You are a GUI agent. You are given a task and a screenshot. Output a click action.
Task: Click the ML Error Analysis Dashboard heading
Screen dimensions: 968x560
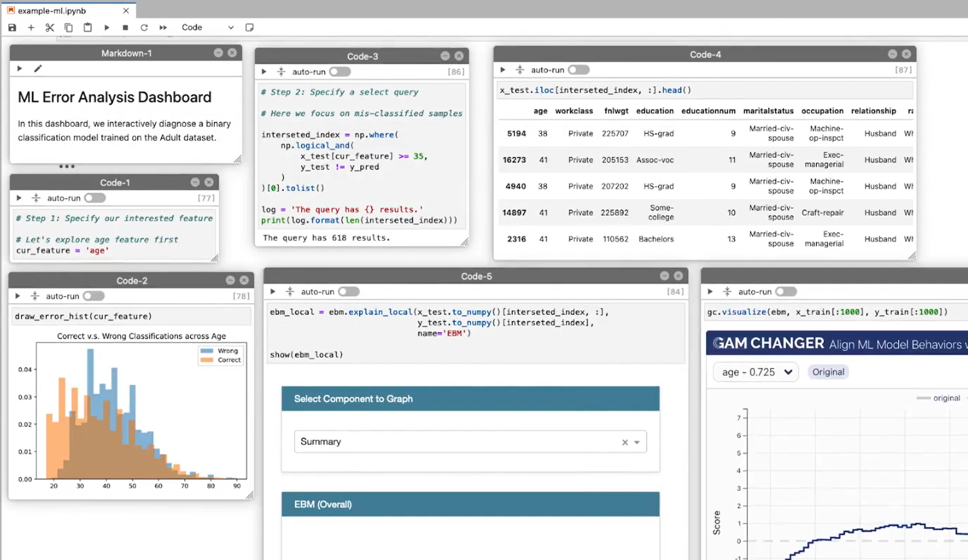114,97
